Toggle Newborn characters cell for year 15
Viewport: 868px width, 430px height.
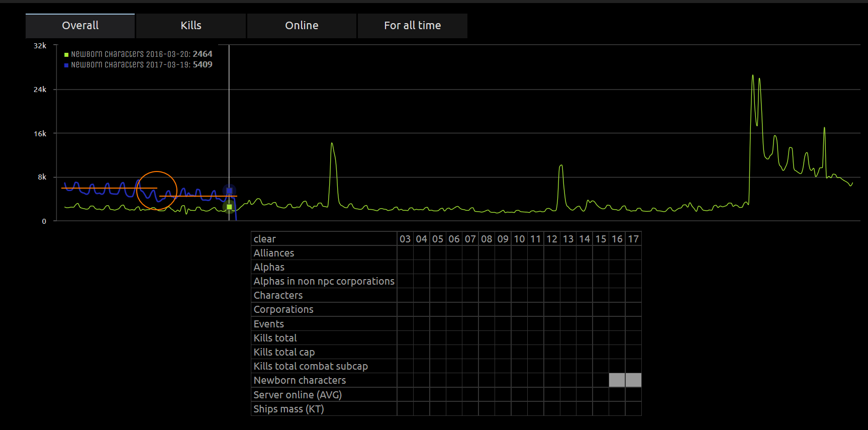pos(601,380)
